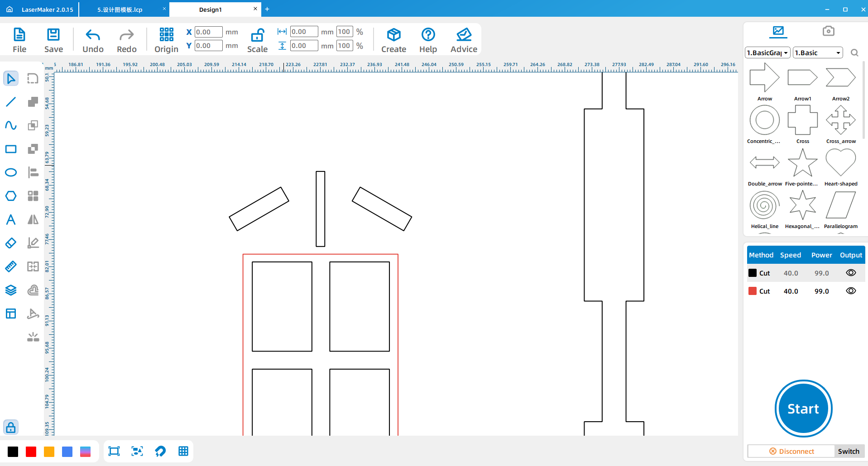Click the Switch button

[849, 451]
